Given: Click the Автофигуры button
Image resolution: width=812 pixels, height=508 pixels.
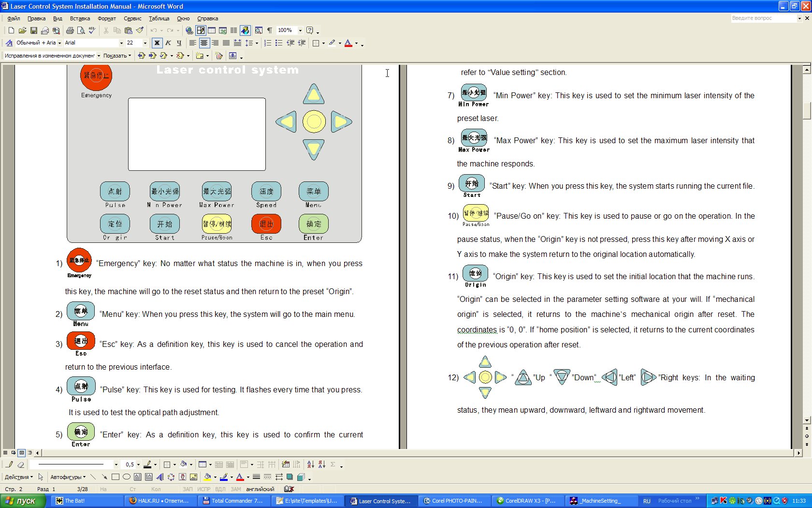Looking at the screenshot, I should [x=68, y=477].
